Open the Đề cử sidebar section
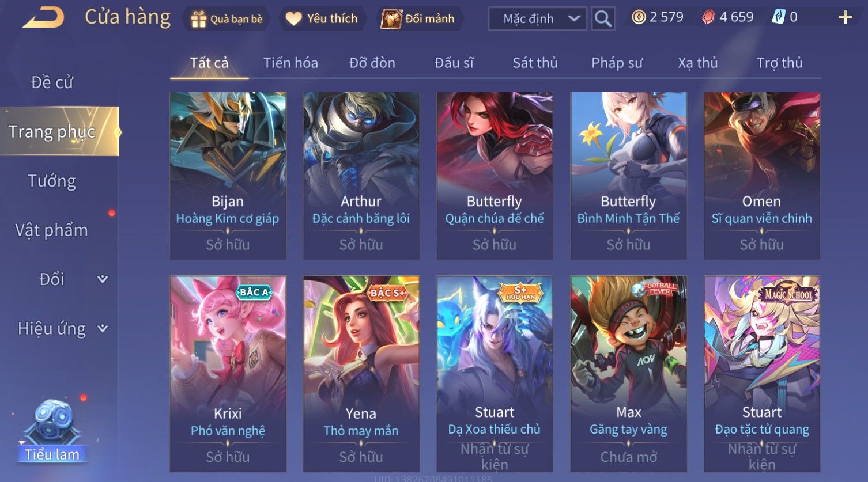The image size is (868, 482). tap(52, 82)
